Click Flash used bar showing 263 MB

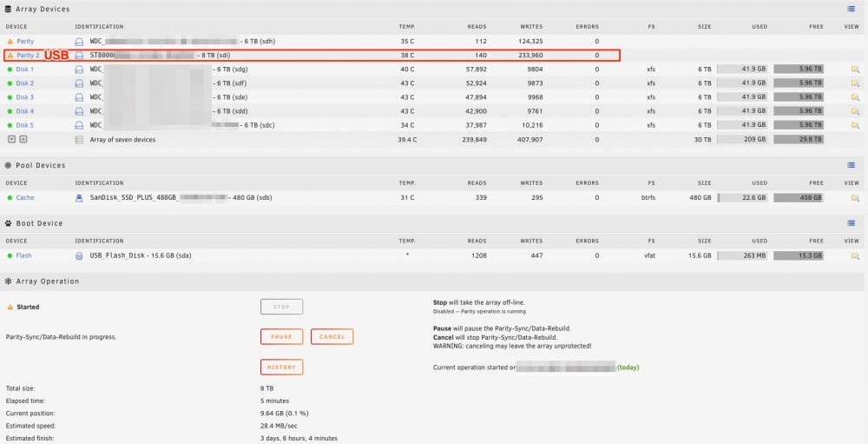pyautogui.click(x=742, y=256)
